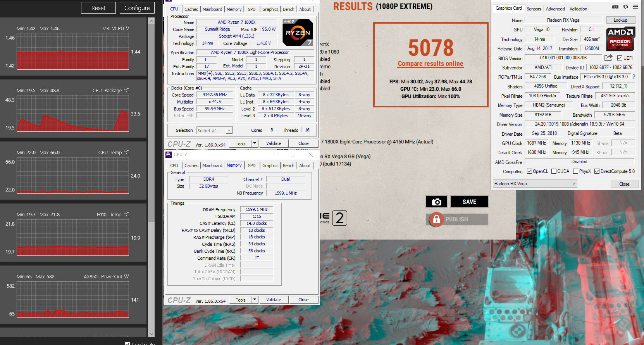Click the X on the lower CPU-Z window

coord(311,155)
